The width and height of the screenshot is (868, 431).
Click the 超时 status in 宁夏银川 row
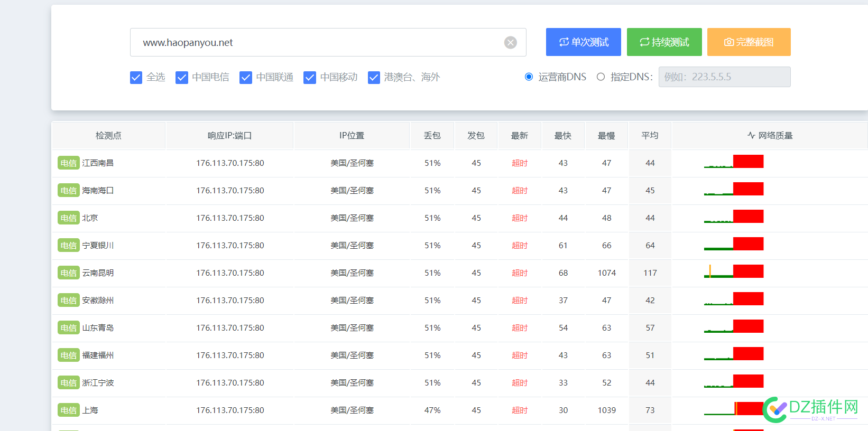pyautogui.click(x=520, y=246)
